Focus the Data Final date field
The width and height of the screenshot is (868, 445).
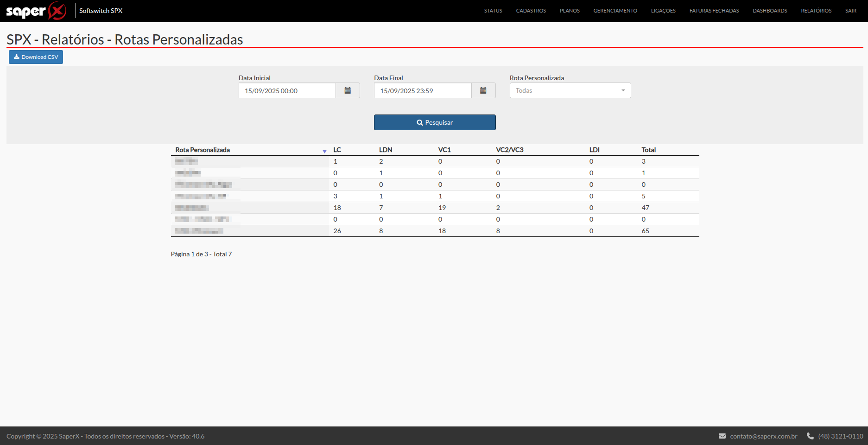click(x=423, y=91)
